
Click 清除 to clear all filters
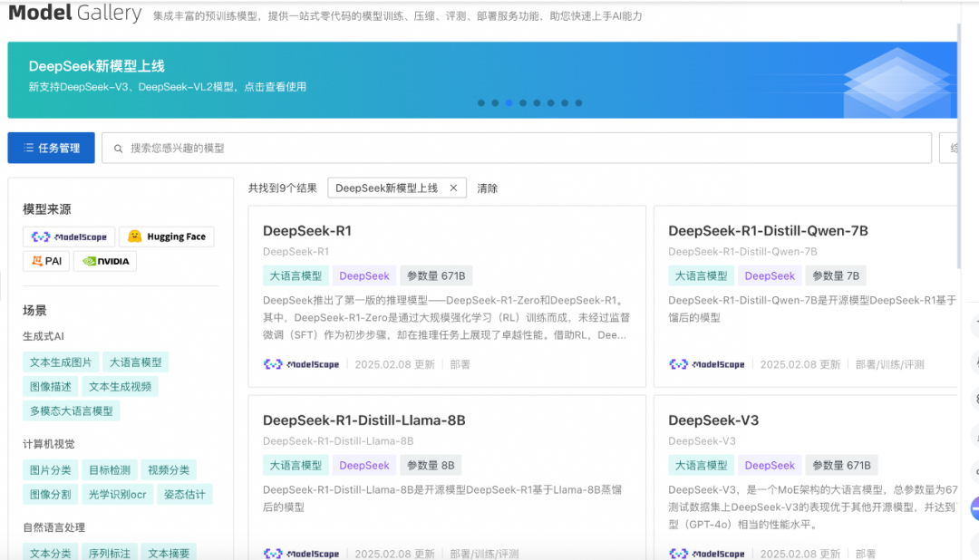point(487,188)
